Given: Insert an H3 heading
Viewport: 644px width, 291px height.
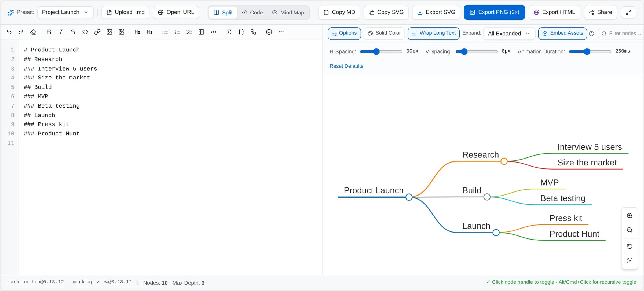Looking at the screenshot, I should pyautogui.click(x=149, y=32).
